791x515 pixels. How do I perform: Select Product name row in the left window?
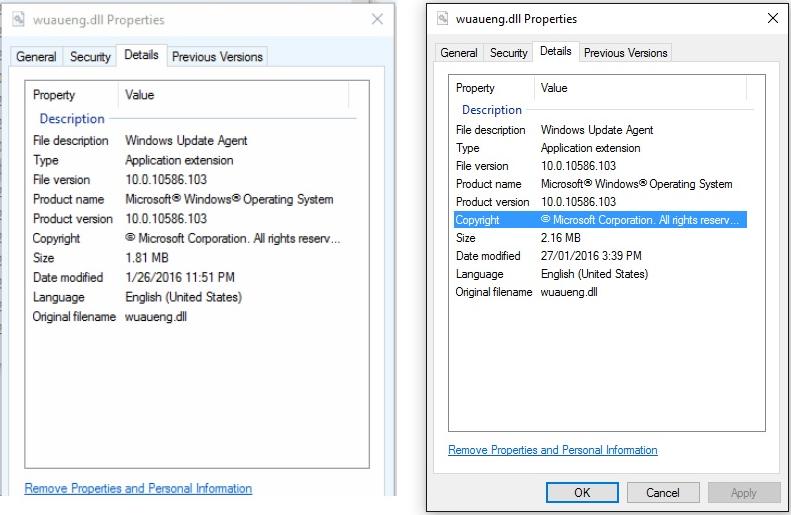(187, 199)
